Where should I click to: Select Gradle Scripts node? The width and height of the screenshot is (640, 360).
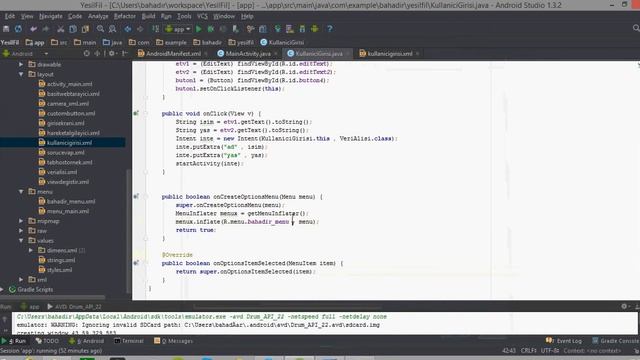pos(31,290)
